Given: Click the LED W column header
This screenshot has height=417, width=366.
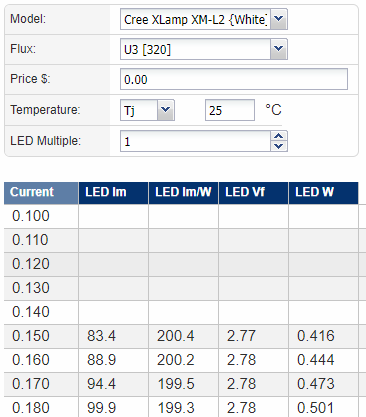Looking at the screenshot, I should [323, 193].
